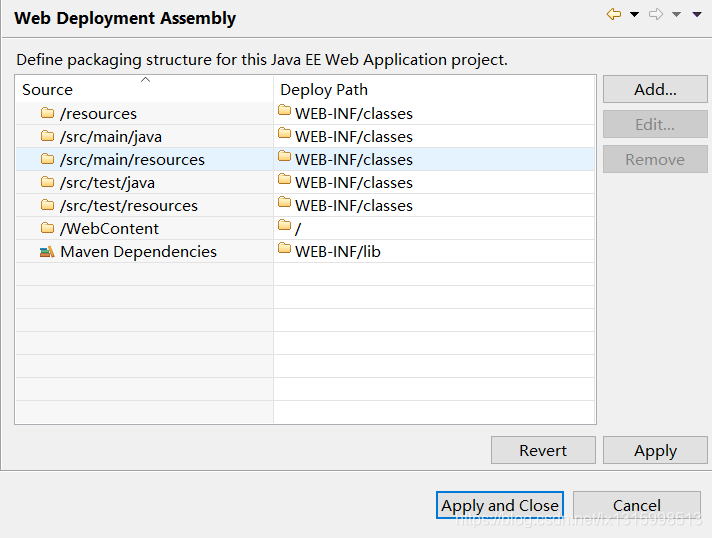The height and width of the screenshot is (538, 712).
Task: Sort by the Source column header
Action: [x=144, y=89]
